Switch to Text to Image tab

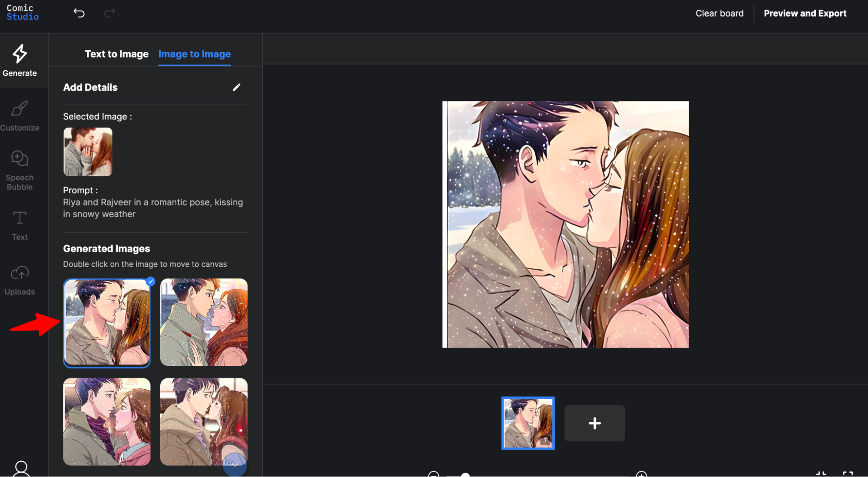coord(116,54)
